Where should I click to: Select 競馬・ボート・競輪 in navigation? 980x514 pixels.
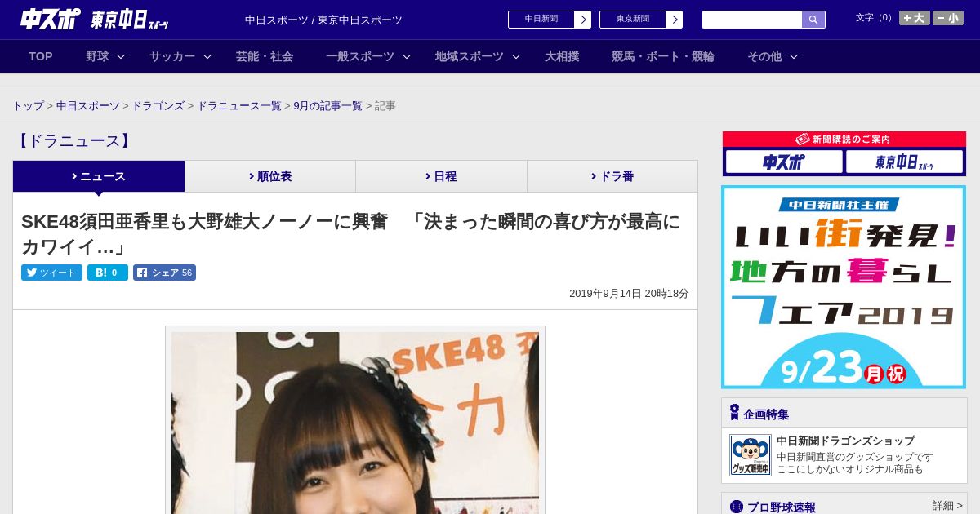click(x=663, y=56)
